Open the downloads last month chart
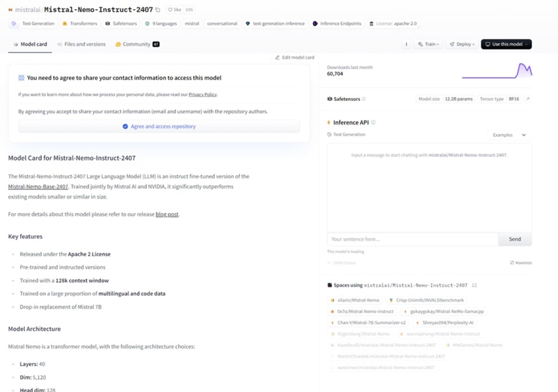Image resolution: width=558 pixels, height=392 pixels. click(497, 71)
